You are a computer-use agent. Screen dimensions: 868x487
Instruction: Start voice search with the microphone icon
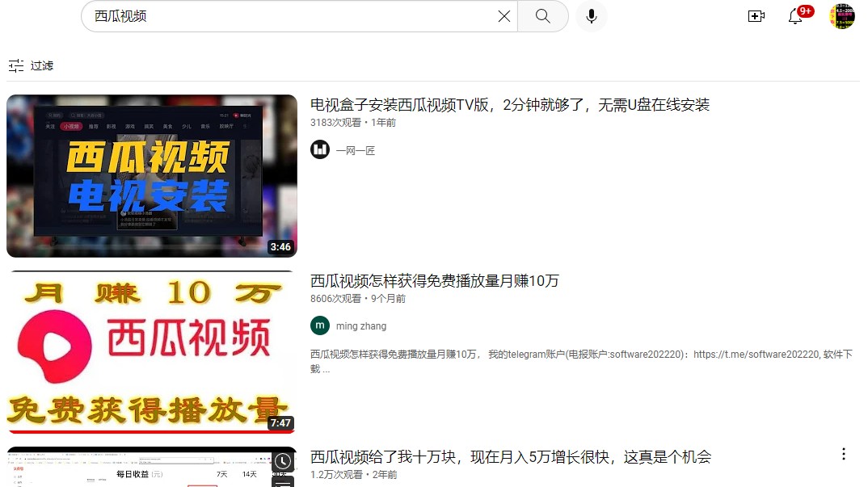click(x=592, y=17)
